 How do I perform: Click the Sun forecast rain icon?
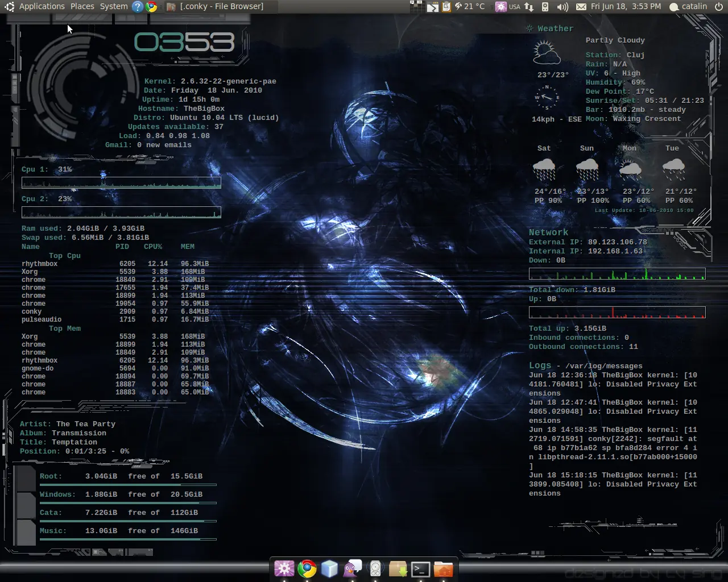pos(588,169)
